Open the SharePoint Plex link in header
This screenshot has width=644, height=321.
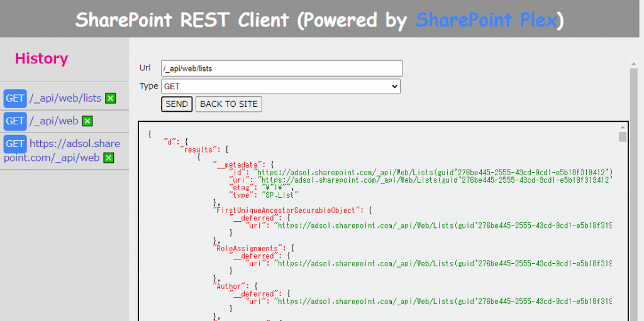[486, 20]
